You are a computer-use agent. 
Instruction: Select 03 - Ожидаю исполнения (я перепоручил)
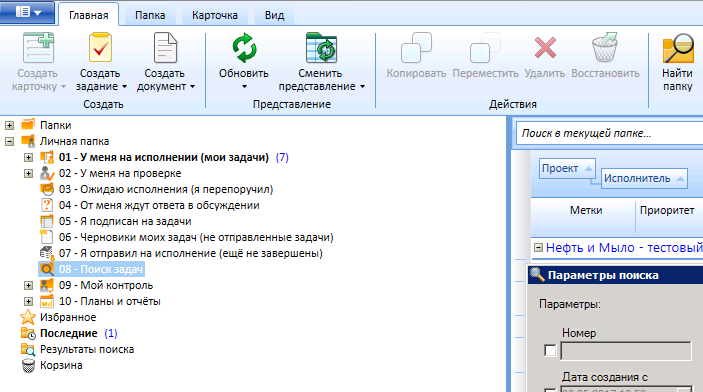(166, 189)
